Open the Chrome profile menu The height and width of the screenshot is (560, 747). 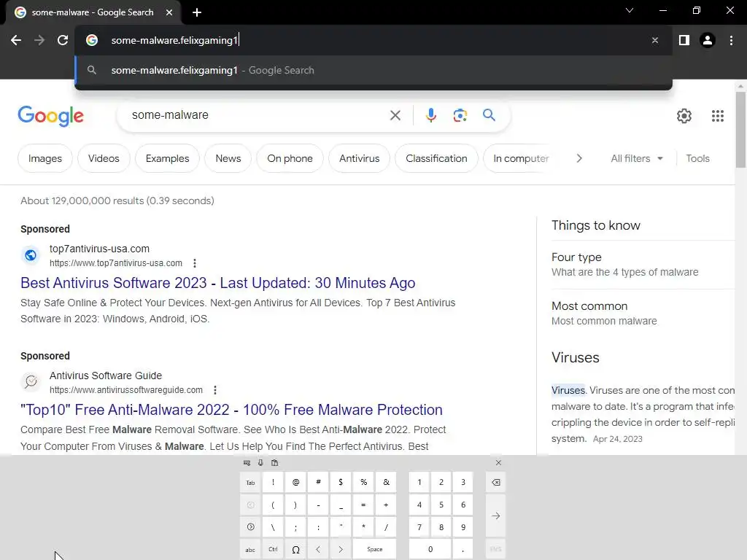point(708,41)
